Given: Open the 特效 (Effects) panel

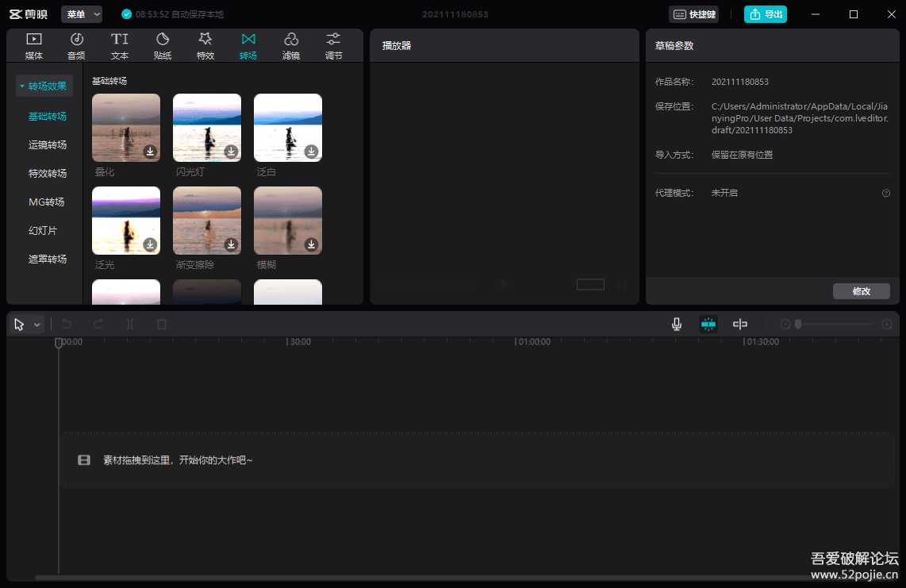Looking at the screenshot, I should coord(205,44).
